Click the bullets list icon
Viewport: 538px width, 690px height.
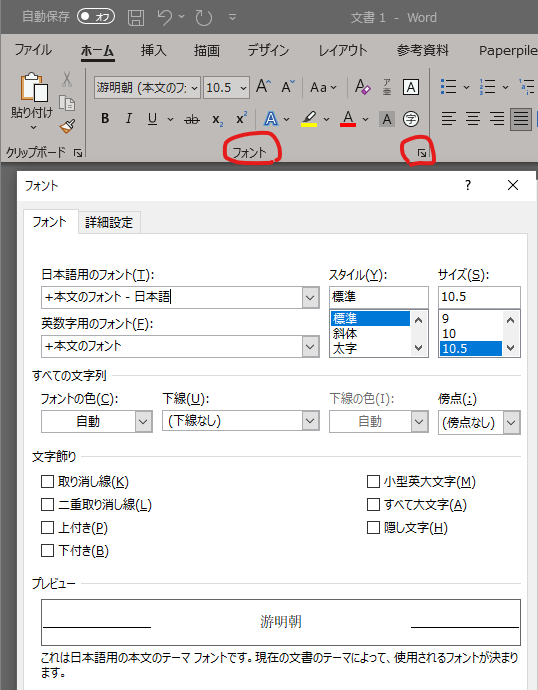448,87
